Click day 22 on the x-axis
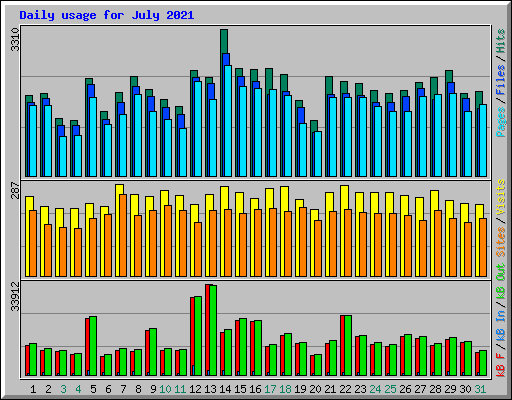The width and height of the screenshot is (512, 400). coord(345,389)
